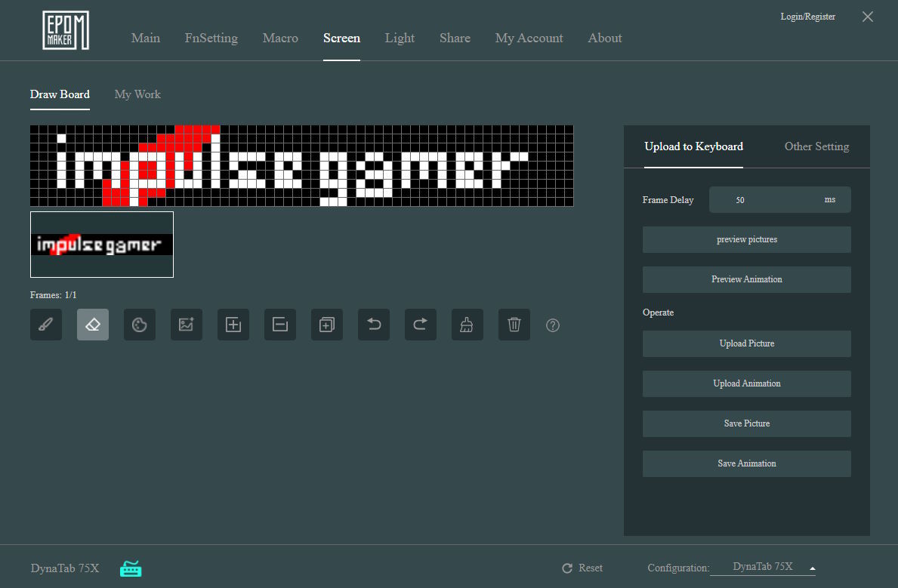Open the color palette picker
898x588 pixels.
click(x=140, y=325)
